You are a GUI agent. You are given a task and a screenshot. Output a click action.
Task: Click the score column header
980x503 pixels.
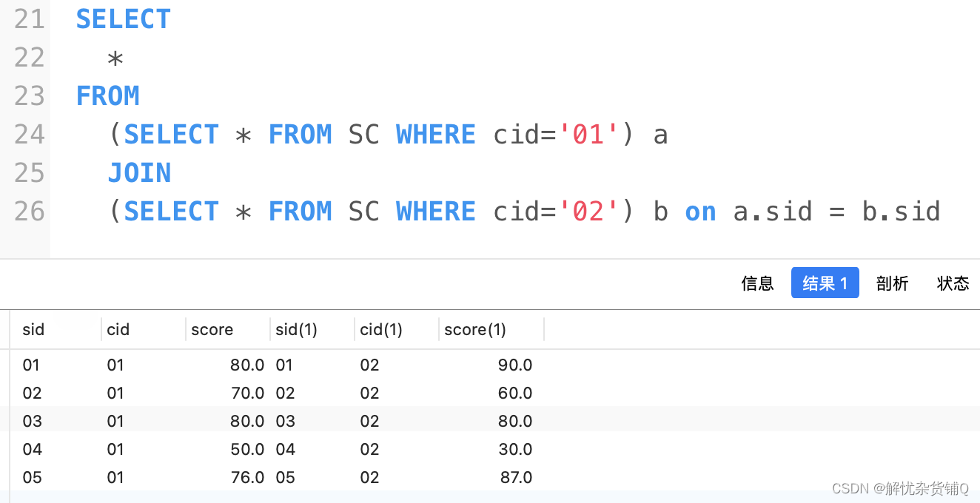click(x=212, y=330)
